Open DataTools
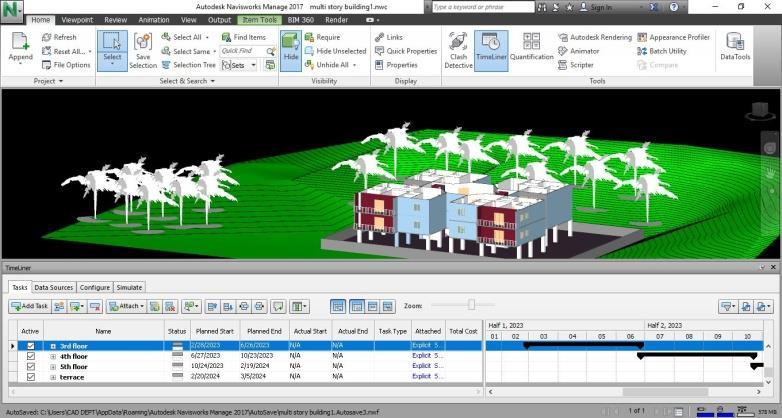The image size is (782, 418). click(735, 46)
